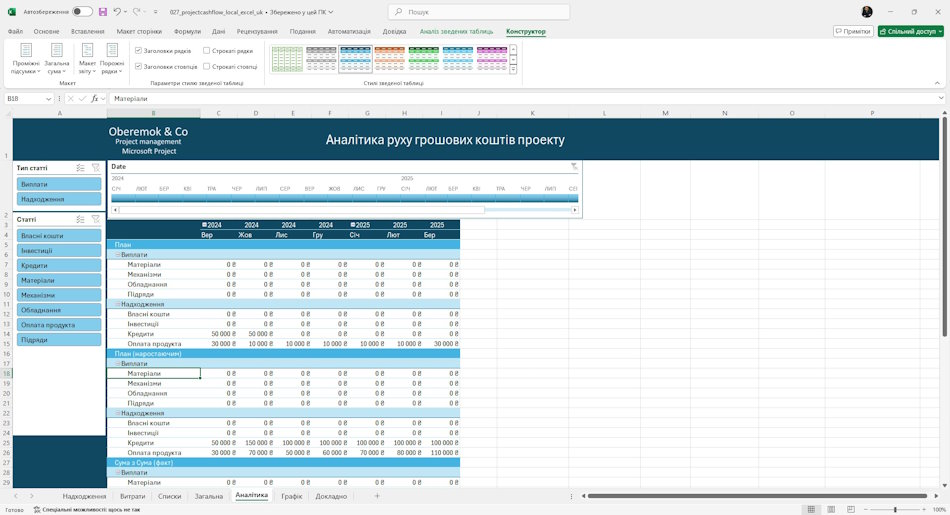The image size is (950, 515).
Task: Open the Вставлення ribbon tab
Action: tap(87, 32)
